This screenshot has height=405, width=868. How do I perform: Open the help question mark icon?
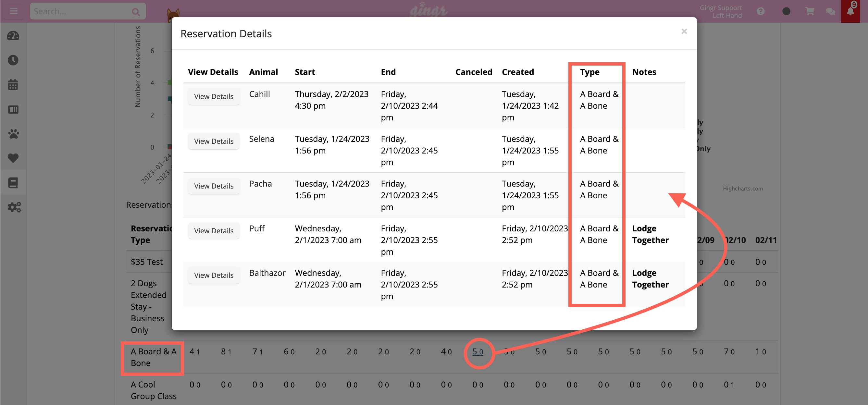[x=761, y=11]
